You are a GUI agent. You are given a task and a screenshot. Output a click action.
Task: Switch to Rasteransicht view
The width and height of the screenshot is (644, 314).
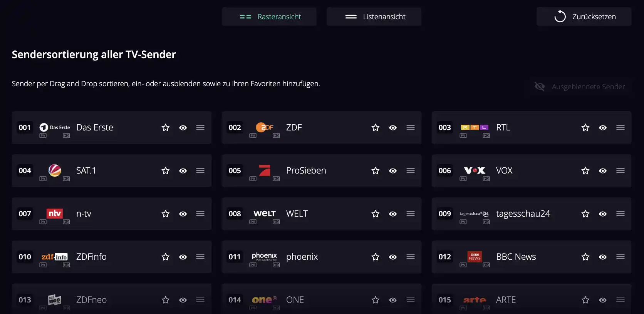point(269,17)
